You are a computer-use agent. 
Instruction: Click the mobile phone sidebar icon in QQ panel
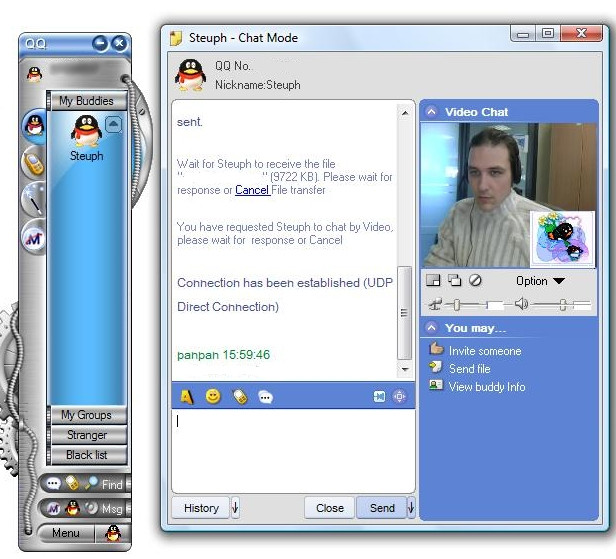tap(34, 163)
